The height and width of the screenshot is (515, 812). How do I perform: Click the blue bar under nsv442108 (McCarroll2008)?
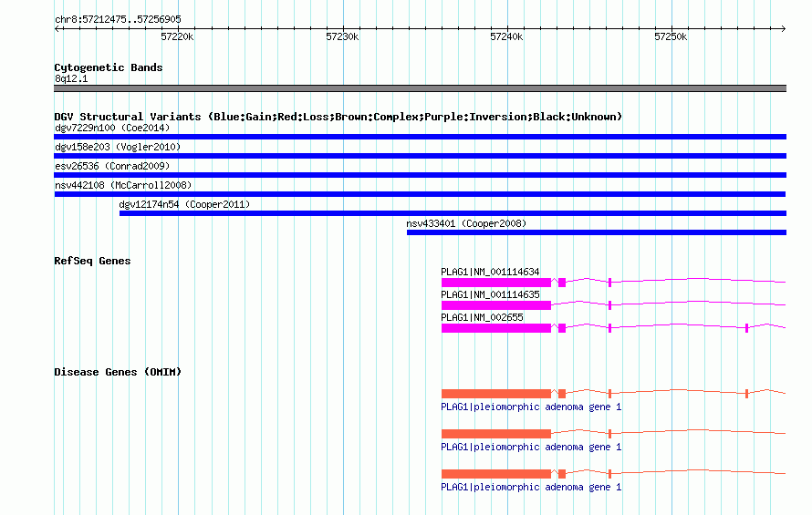pos(420,194)
